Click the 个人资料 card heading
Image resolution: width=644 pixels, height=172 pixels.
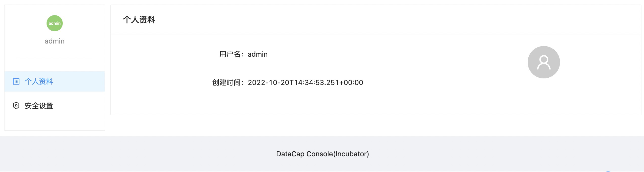pos(139,20)
